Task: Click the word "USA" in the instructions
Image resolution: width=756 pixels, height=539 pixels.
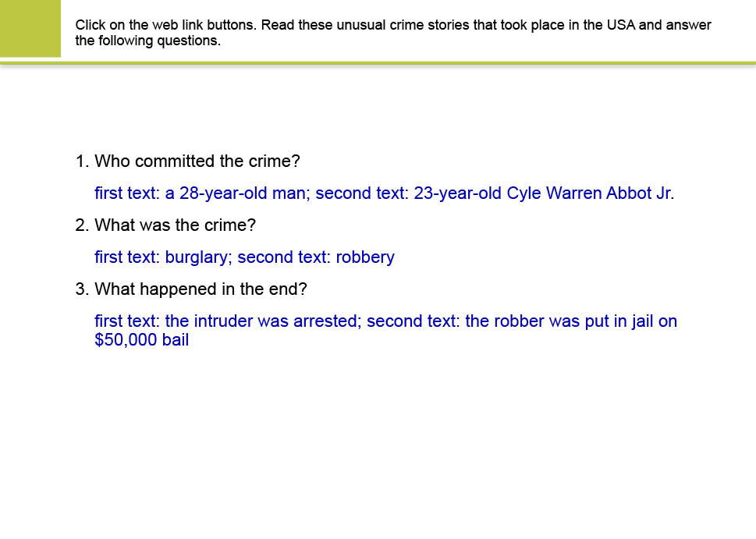Action: (x=621, y=25)
